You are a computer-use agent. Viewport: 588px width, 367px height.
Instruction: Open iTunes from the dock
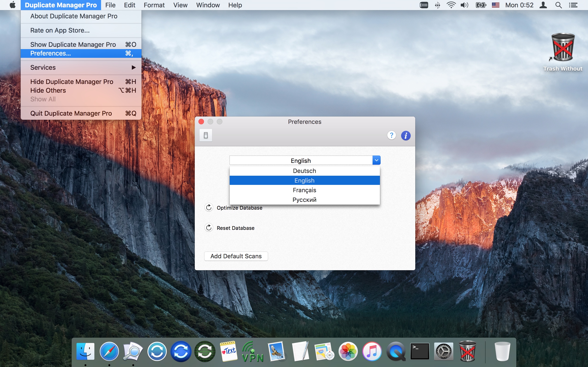[x=372, y=351]
